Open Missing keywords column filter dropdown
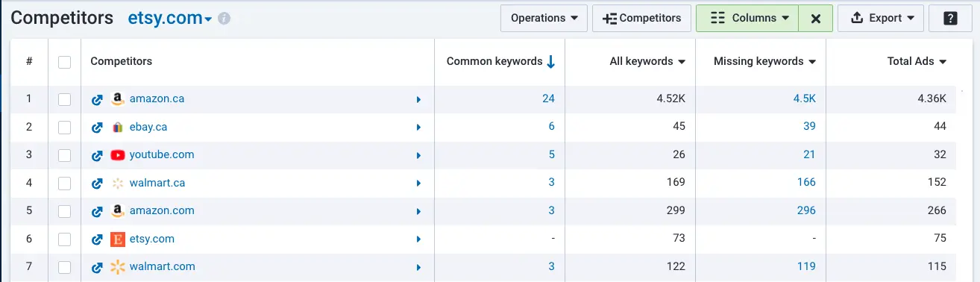This screenshot has height=282, width=980. tap(811, 62)
